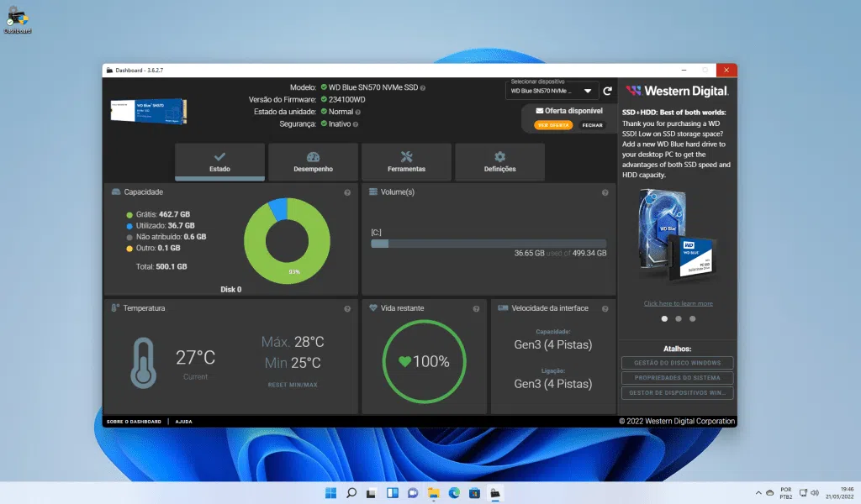Select the third carousel dot indicator

[693, 318]
